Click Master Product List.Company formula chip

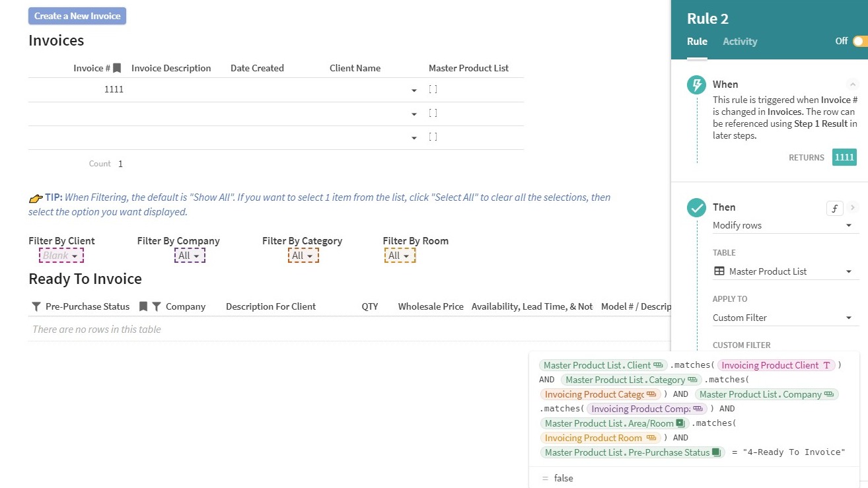click(766, 394)
